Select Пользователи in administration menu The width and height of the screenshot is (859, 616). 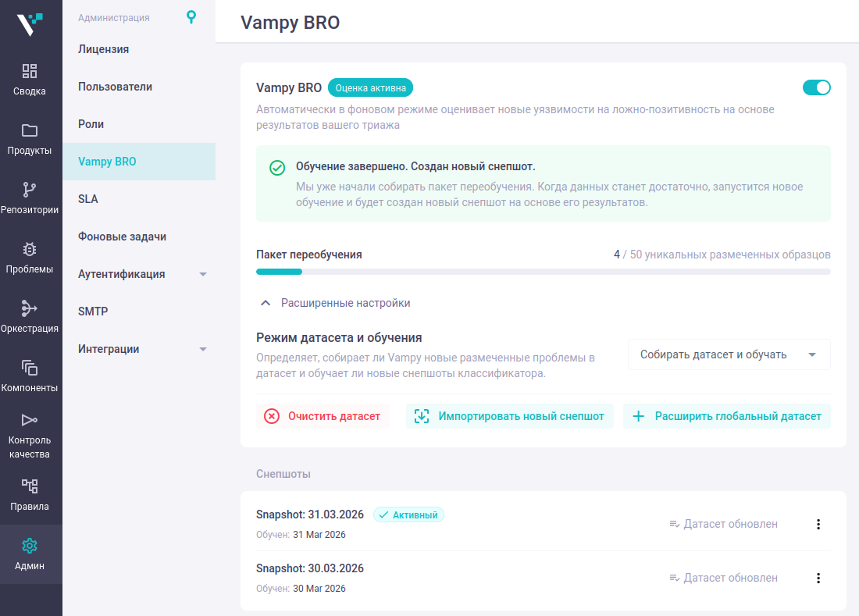(115, 87)
